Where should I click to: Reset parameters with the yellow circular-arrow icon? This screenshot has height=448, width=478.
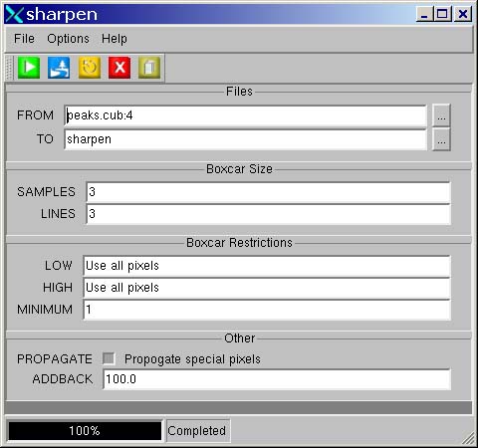pyautogui.click(x=90, y=68)
